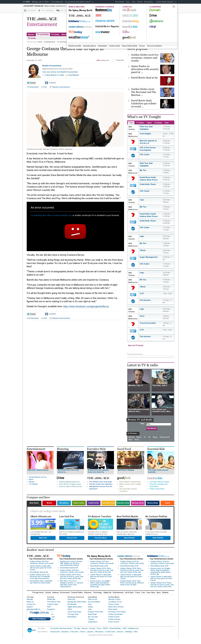Screen dimensions: 201x644
Task: Open the Domain logo under Classifieds
Action: (155, 10)
